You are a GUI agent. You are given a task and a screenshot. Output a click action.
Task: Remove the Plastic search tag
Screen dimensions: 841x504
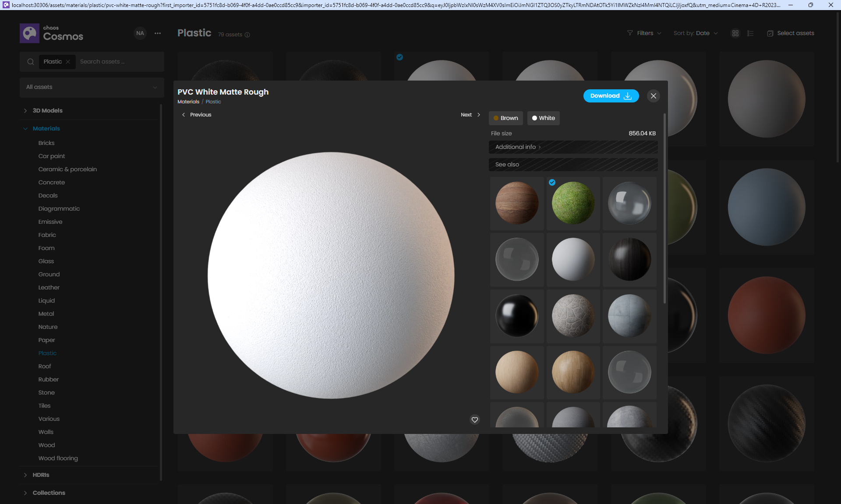click(x=68, y=62)
